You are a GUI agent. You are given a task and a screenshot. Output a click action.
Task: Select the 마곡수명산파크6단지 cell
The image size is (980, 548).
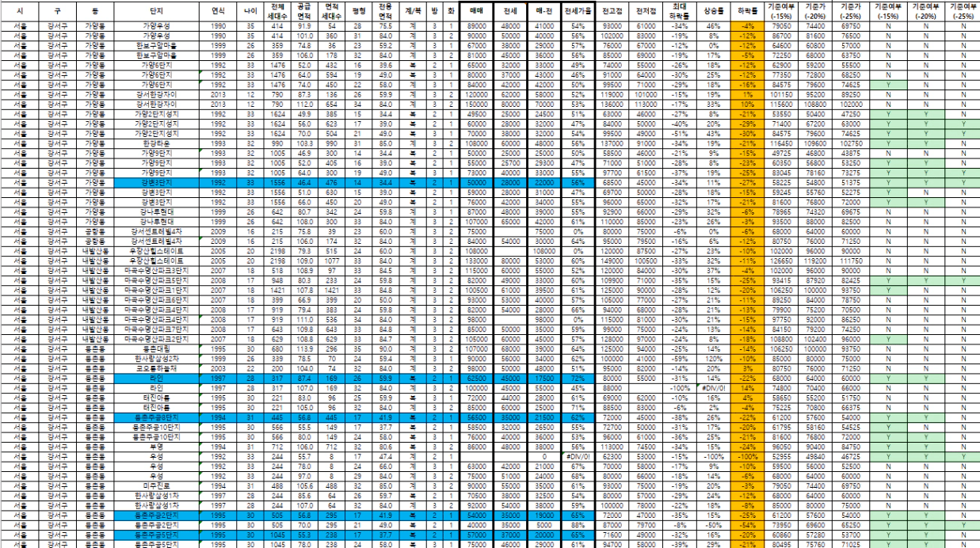(157, 302)
